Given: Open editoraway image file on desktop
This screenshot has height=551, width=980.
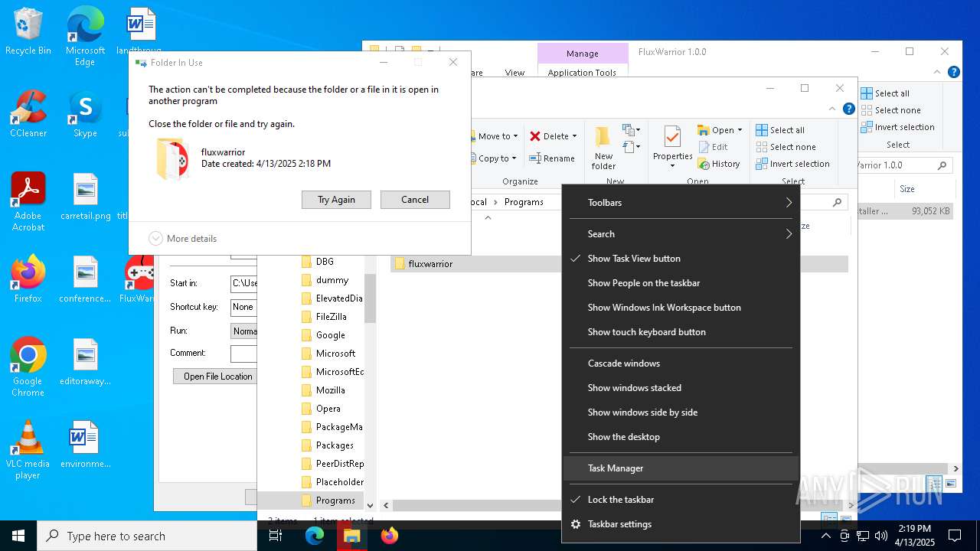Looking at the screenshot, I should pyautogui.click(x=85, y=361).
